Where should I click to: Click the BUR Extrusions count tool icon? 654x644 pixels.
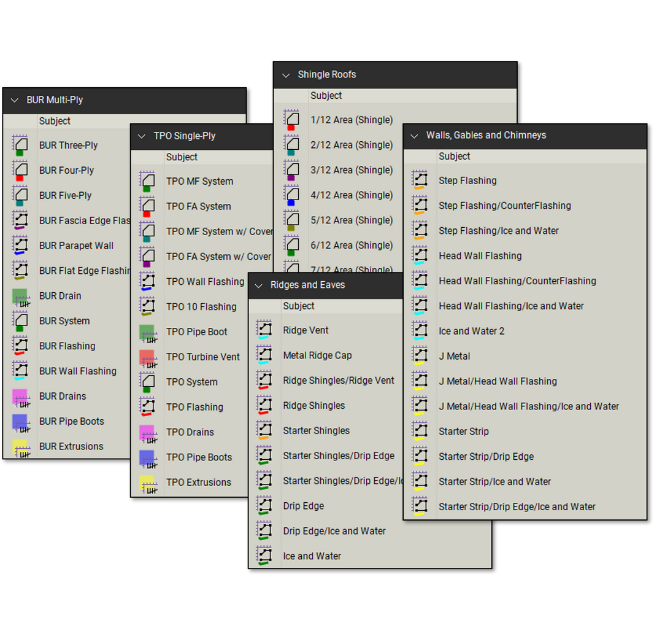click(x=21, y=446)
